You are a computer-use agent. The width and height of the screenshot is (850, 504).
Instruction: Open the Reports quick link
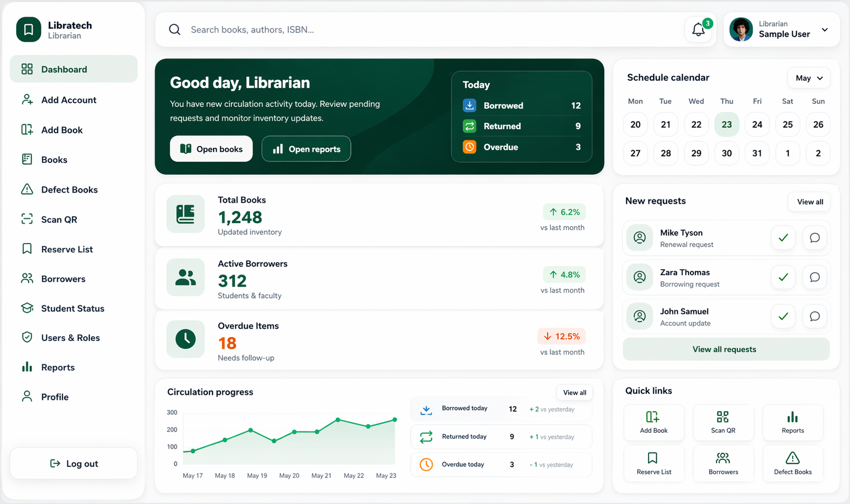coord(793,422)
